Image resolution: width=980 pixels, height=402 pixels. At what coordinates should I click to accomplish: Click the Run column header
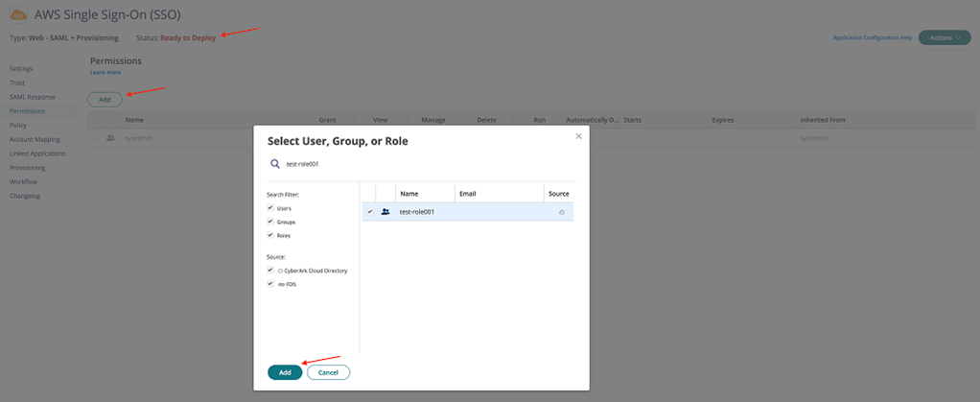coord(539,119)
